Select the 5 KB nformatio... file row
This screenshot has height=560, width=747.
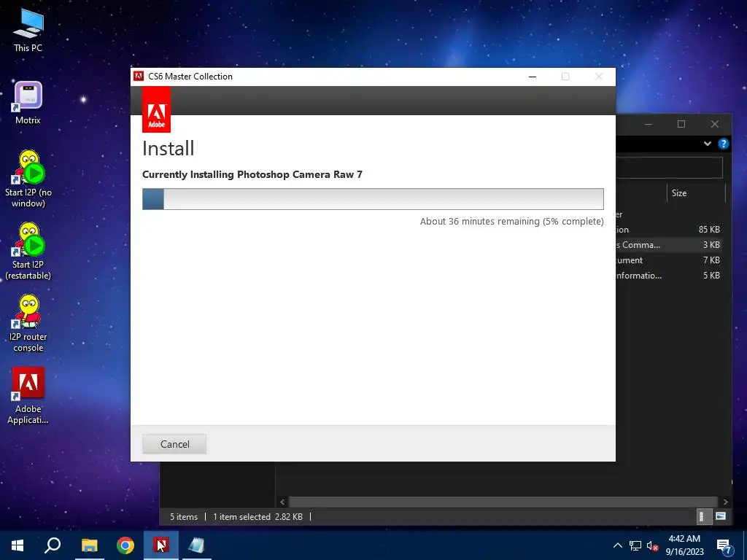(669, 275)
